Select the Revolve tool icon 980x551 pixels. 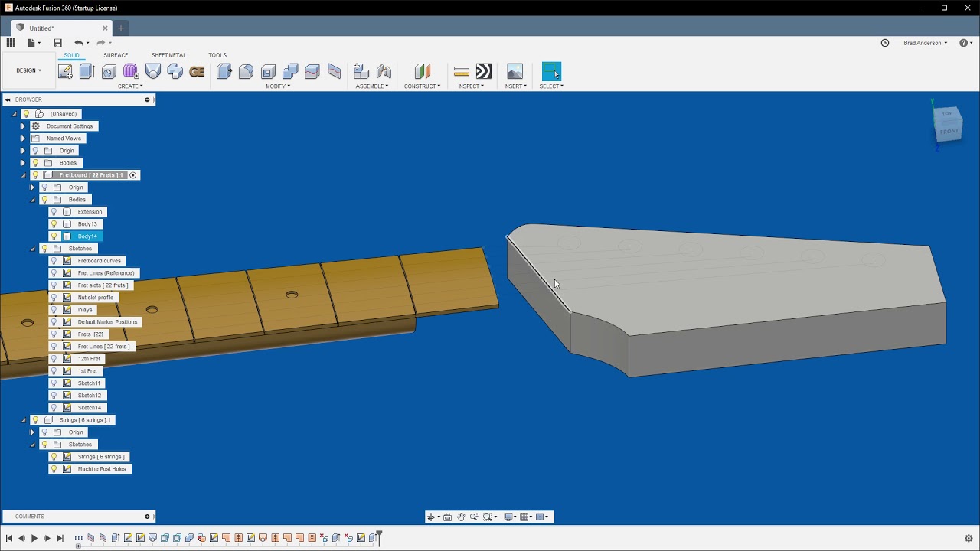point(109,71)
